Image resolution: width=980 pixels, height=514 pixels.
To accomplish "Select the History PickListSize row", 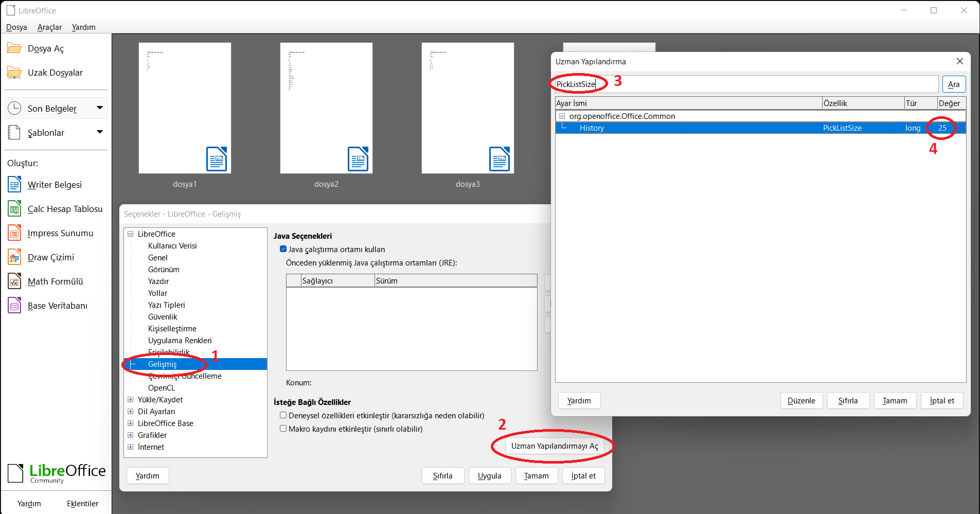I will coord(760,128).
